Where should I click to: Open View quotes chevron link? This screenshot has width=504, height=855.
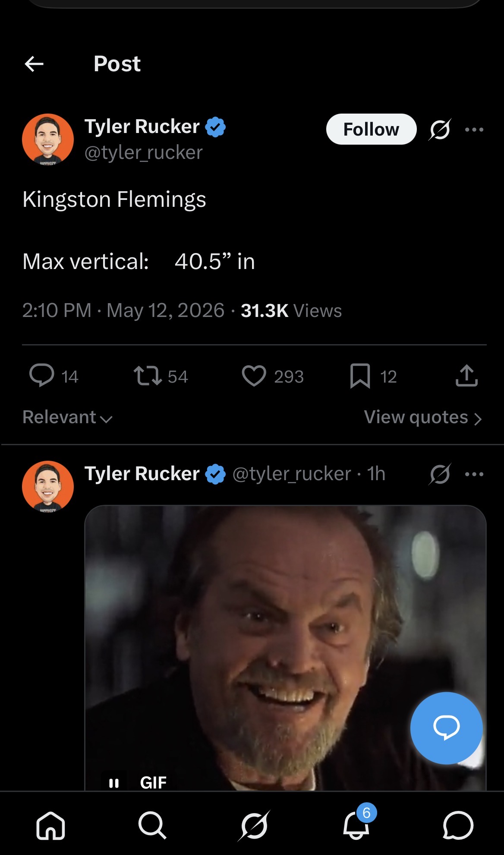[423, 417]
